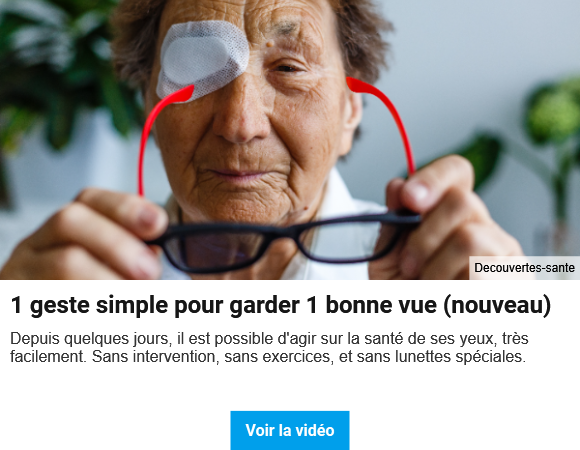Click the white eye patch in the photo
Viewport: 580px width, 450px height.
pyautogui.click(x=203, y=57)
